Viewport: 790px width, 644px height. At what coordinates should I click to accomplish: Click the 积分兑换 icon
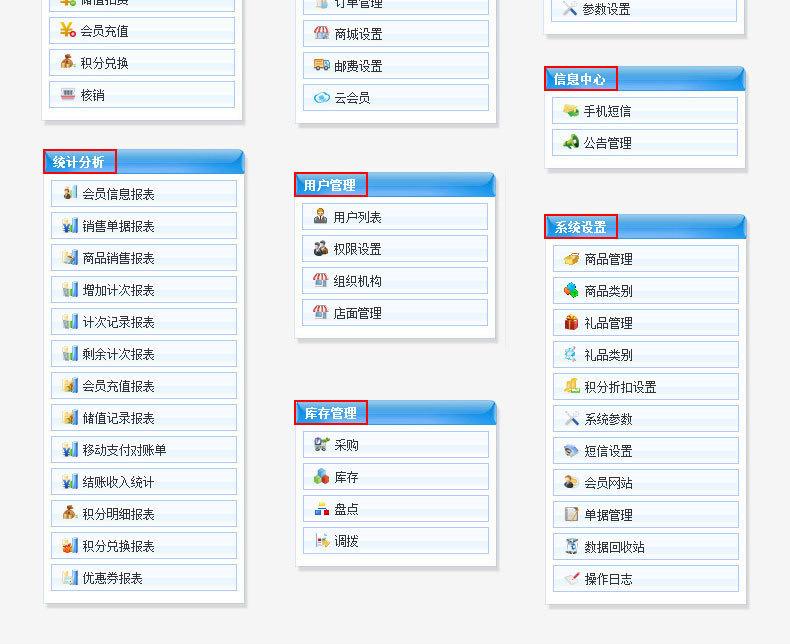pyautogui.click(x=67, y=63)
